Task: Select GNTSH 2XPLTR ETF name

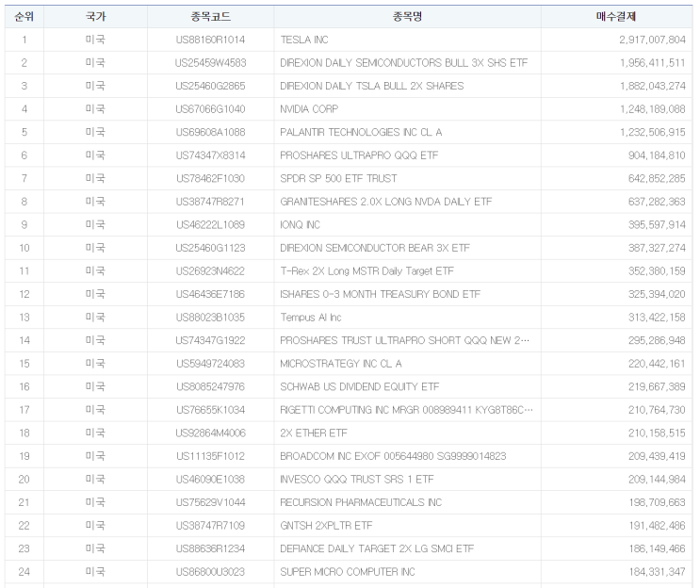Action: (326, 526)
